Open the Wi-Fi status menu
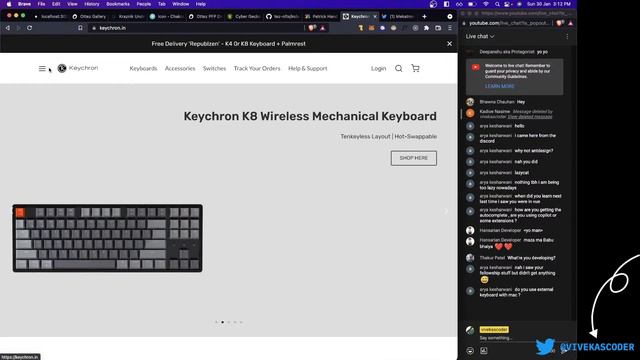This screenshot has height=360, width=640. 486,4
